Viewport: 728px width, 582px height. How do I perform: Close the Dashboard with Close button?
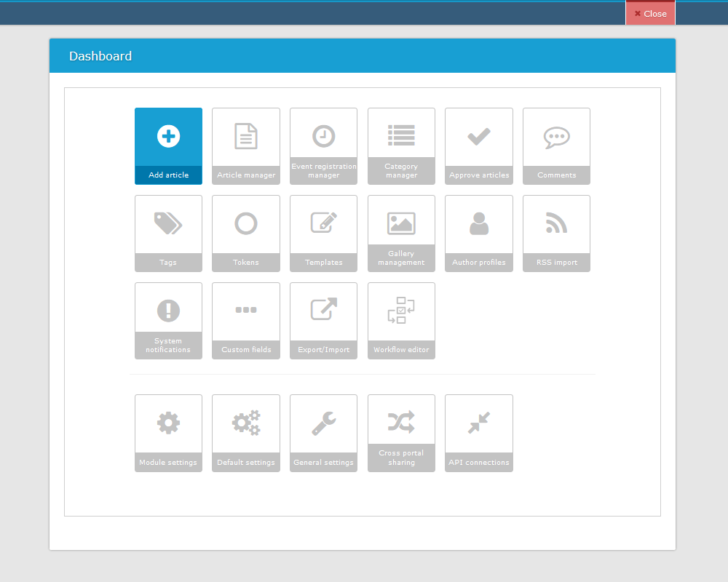pyautogui.click(x=650, y=13)
